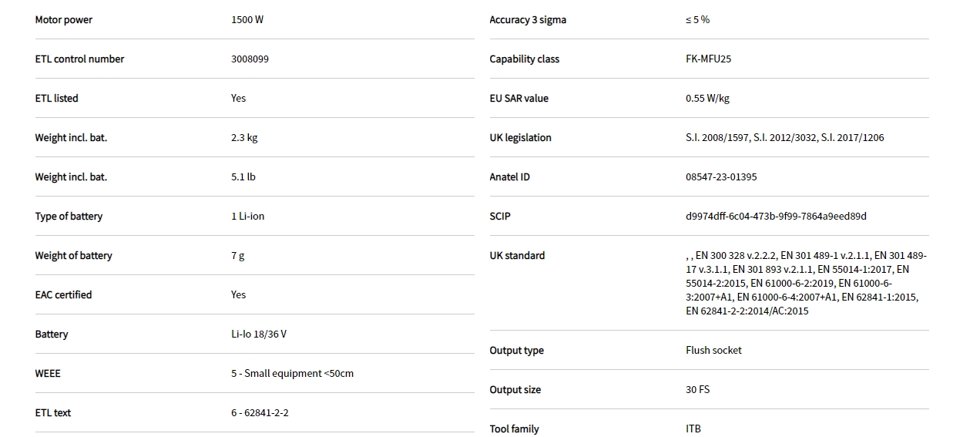Select the UK standard EN list text
The height and width of the screenshot is (437, 980).
click(x=806, y=284)
